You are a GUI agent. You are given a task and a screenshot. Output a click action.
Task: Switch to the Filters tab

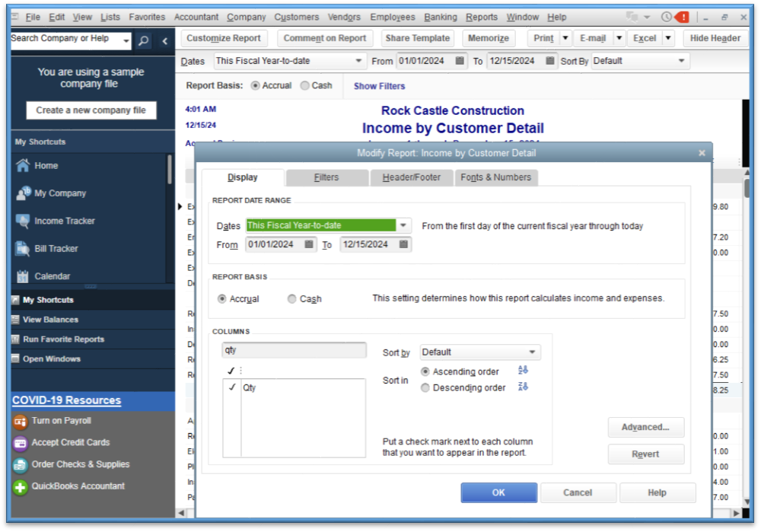326,177
